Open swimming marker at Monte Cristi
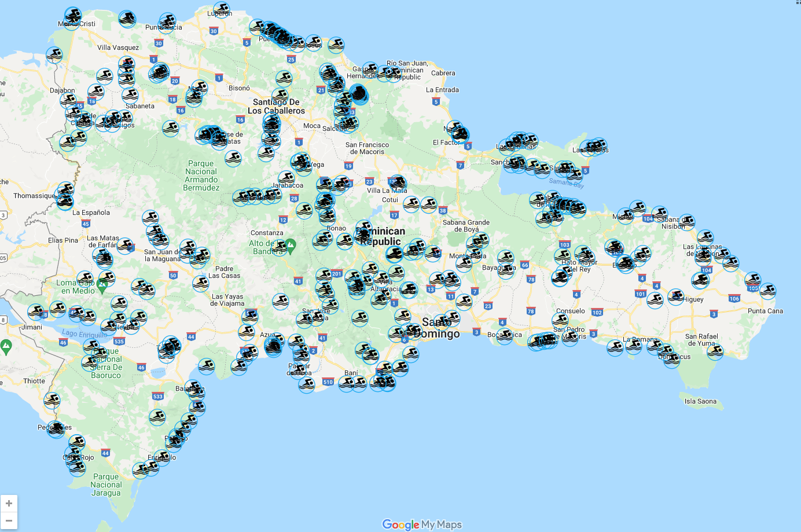 (x=72, y=16)
